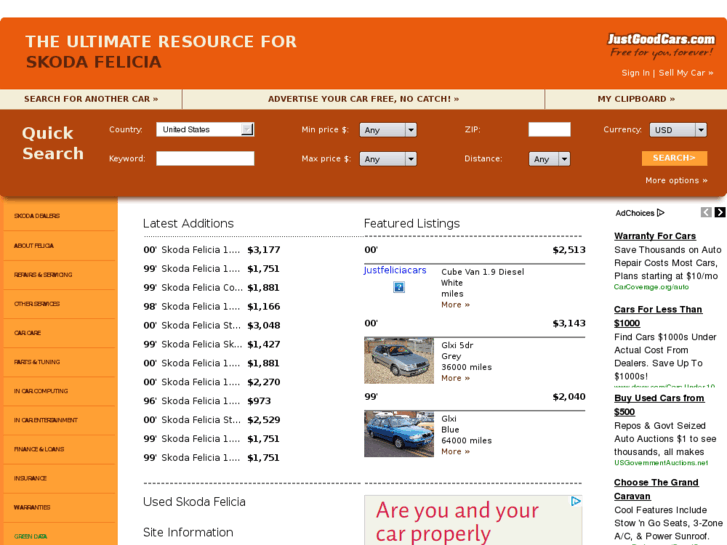Open the Skoda Felicia Sk... $1,427 listing
Image resolution: width=727 pixels, height=545 pixels.
212,344
